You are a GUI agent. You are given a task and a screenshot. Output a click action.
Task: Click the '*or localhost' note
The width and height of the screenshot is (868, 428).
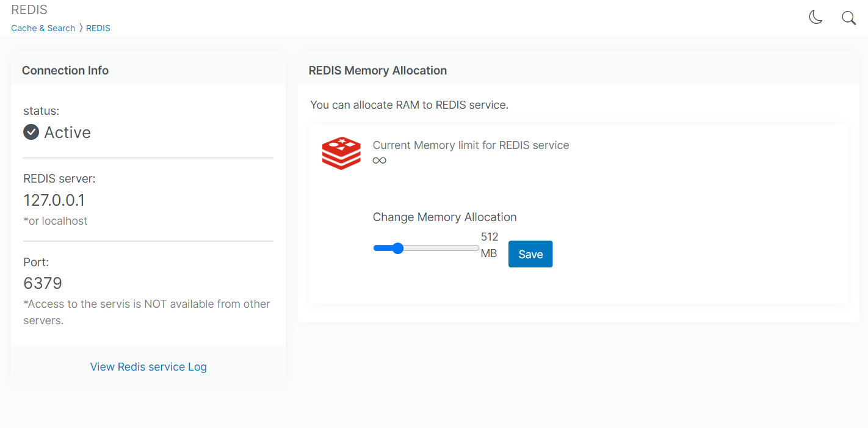click(x=56, y=221)
